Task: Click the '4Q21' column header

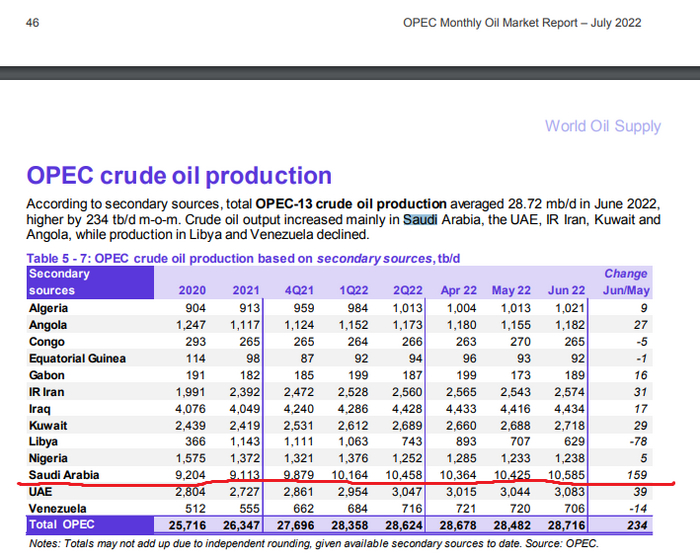Action: [300, 290]
